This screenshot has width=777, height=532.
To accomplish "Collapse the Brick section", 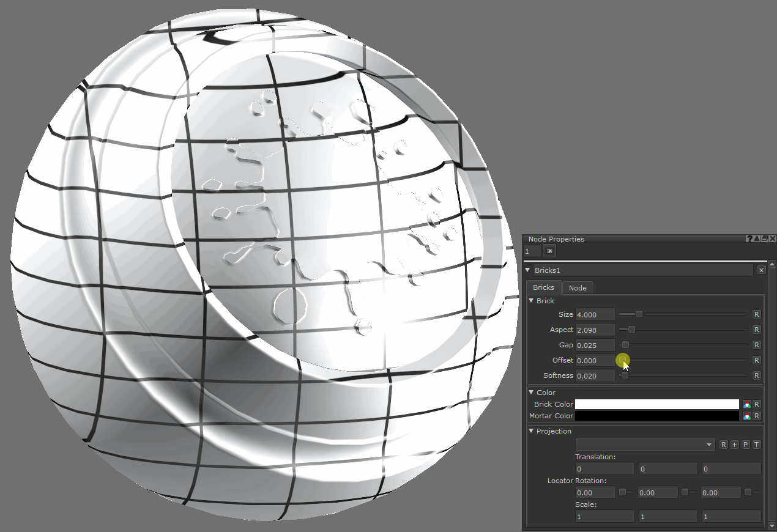I will (531, 301).
